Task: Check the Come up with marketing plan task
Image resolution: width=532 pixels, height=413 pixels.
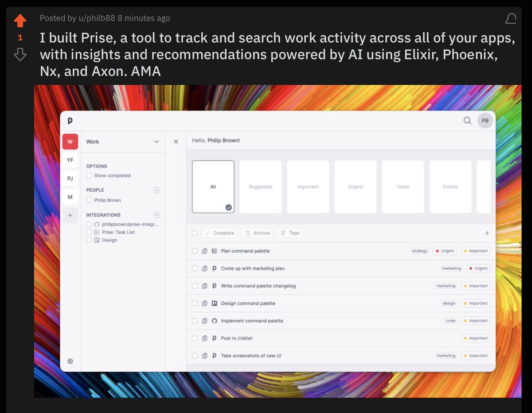Action: (195, 268)
